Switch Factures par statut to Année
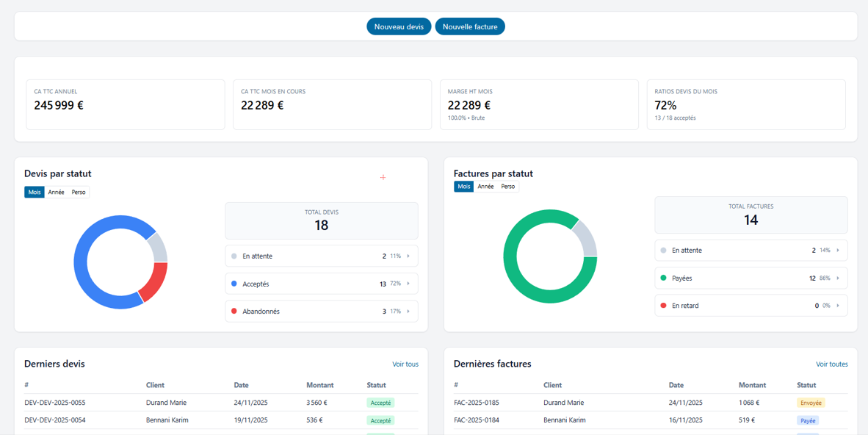868x435 pixels. tap(485, 186)
